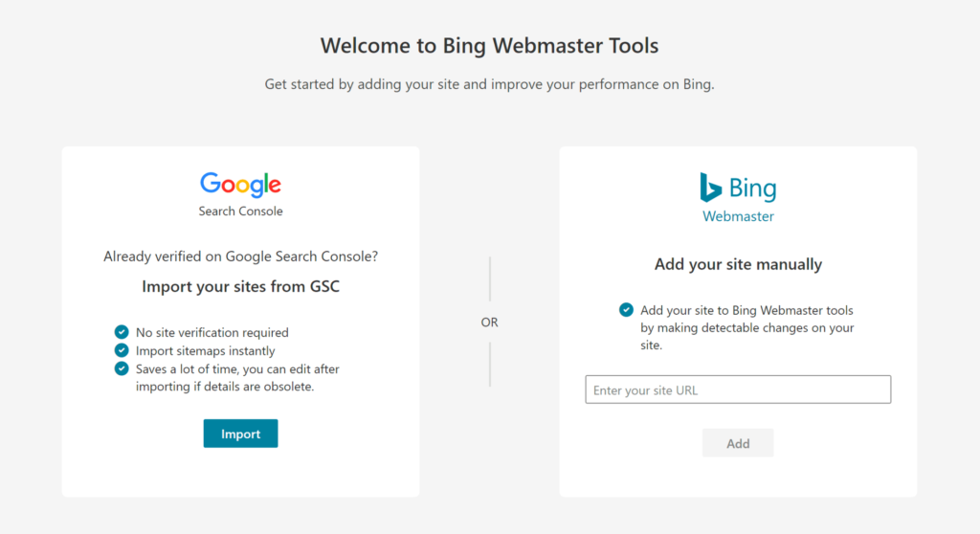
Task: Click the Google logo
Action: click(240, 185)
